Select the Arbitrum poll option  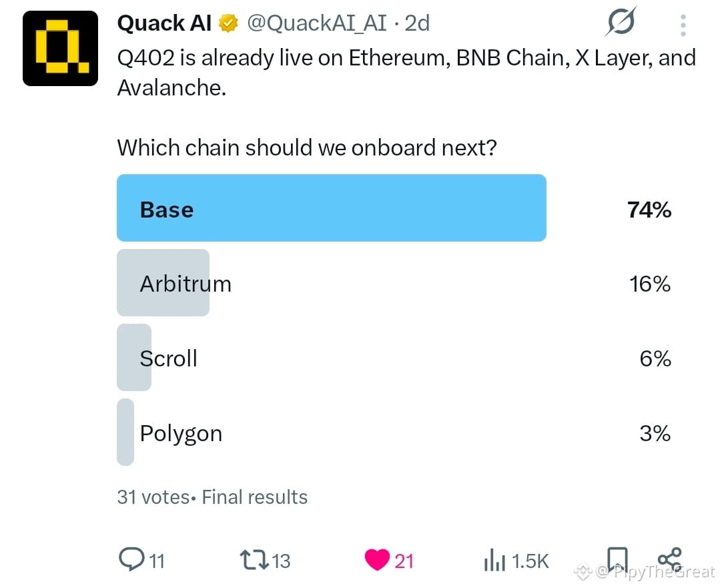[395, 283]
